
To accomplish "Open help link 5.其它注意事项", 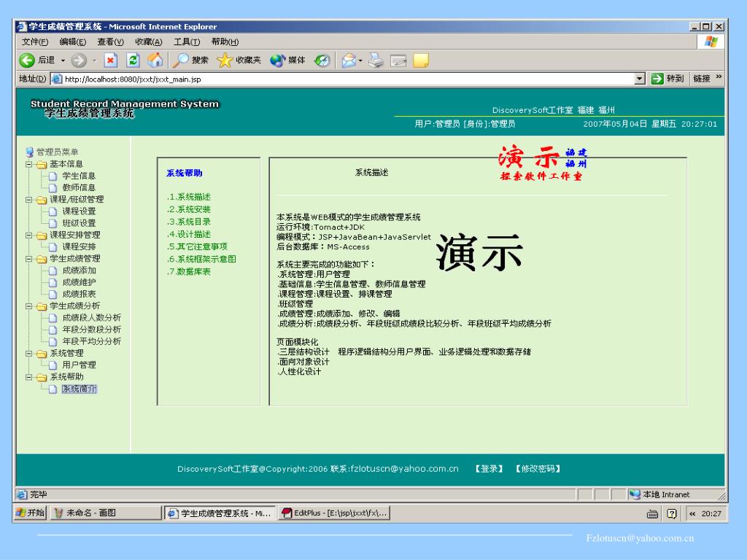I will point(197,246).
